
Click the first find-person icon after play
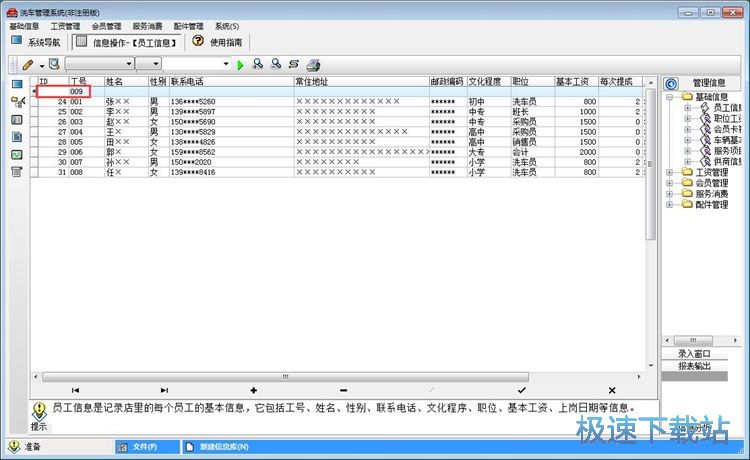pos(258,64)
